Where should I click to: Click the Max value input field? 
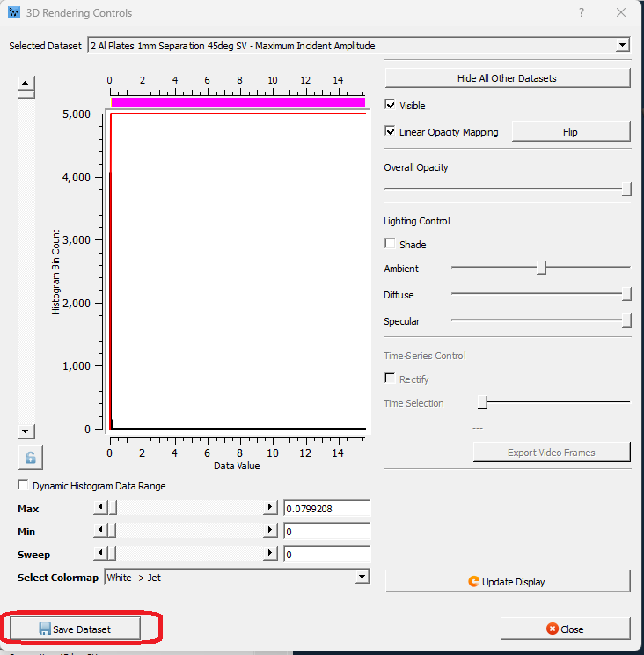[x=326, y=509]
